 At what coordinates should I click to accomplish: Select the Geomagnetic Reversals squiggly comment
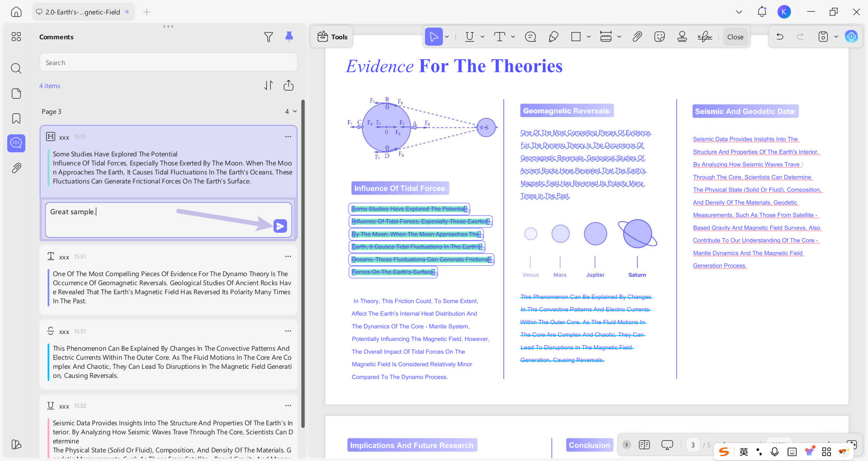pyautogui.click(x=168, y=280)
